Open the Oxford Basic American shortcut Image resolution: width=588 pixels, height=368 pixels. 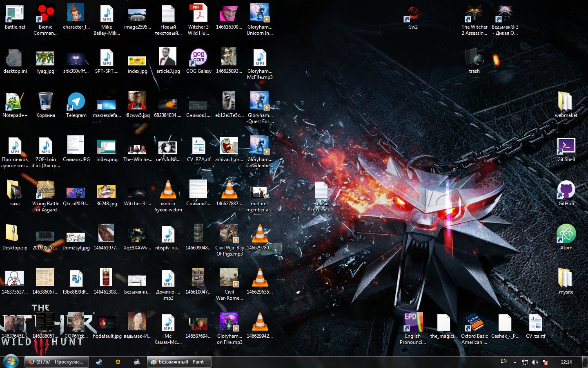click(x=474, y=329)
